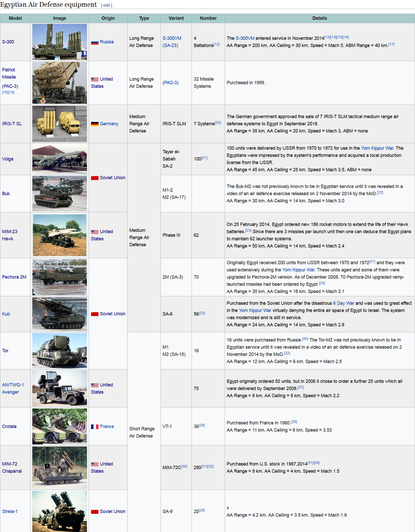Open the (SA-23) variant link
Image resolution: width=415 pixels, height=532 pixels.
pyautogui.click(x=170, y=45)
